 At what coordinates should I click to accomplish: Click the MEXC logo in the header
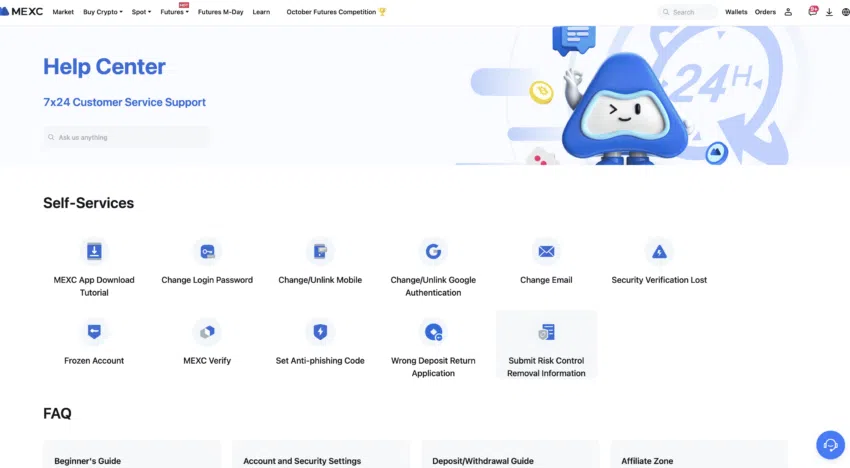tap(22, 11)
